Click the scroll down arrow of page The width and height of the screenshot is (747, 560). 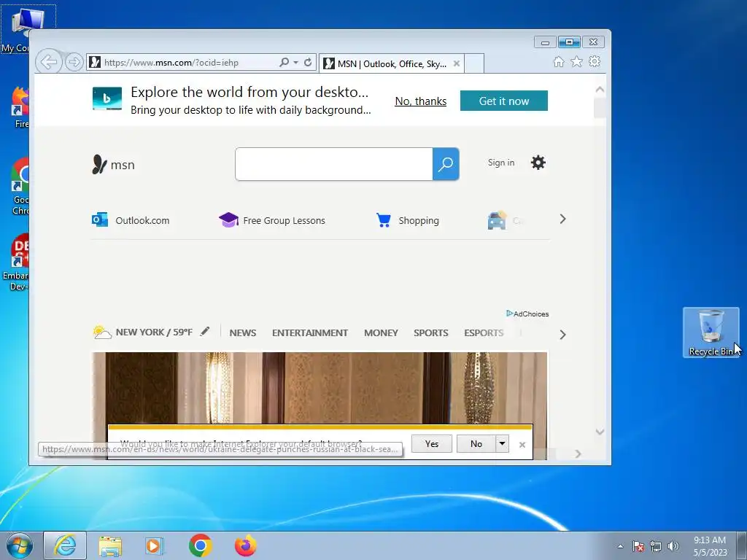coord(600,432)
